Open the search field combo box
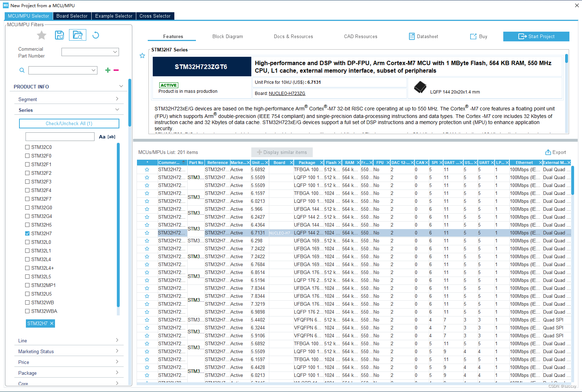This screenshot has width=582, height=392. pyautogui.click(x=63, y=70)
